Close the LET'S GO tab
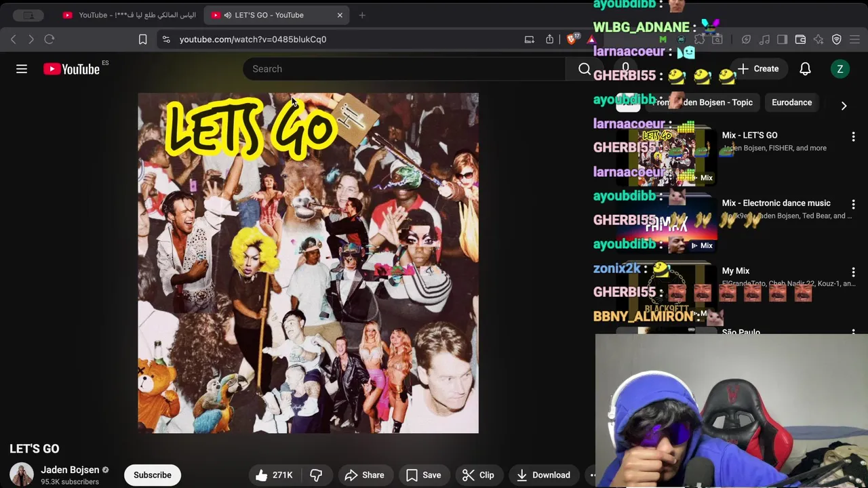Image resolution: width=868 pixels, height=488 pixels. 340,15
